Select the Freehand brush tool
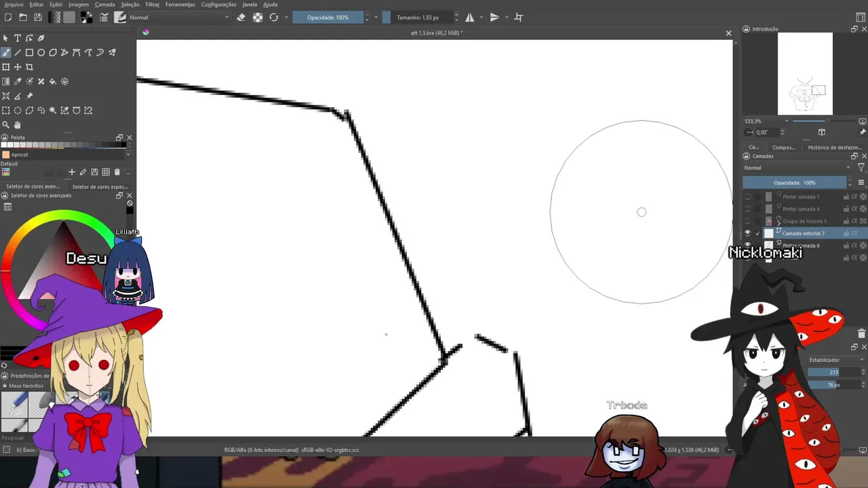868x488 pixels. click(x=6, y=53)
